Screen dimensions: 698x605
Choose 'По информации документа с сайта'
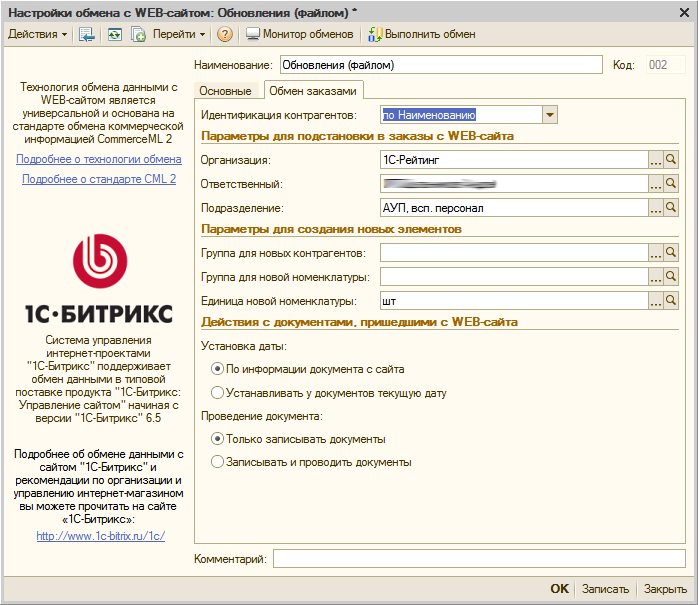pos(218,369)
